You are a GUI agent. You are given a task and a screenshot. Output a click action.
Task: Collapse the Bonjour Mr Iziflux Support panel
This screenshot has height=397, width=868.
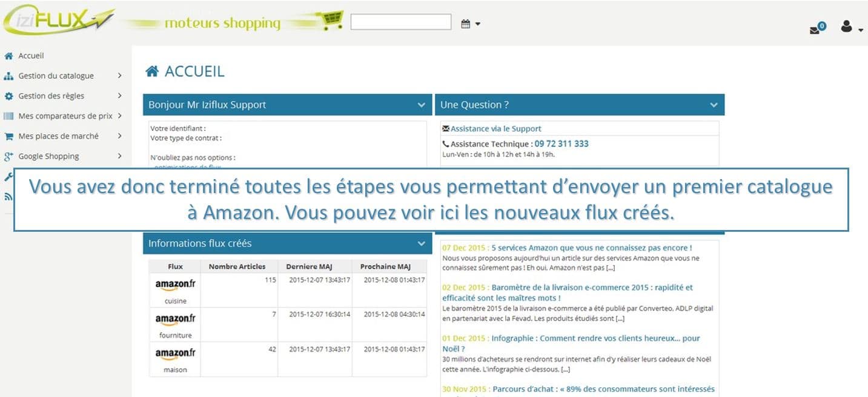pyautogui.click(x=422, y=105)
